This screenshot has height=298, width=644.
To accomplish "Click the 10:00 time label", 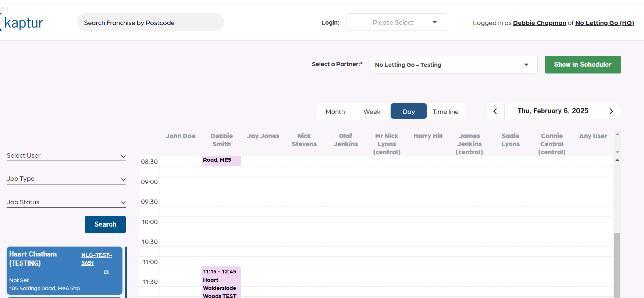I will [x=150, y=222].
